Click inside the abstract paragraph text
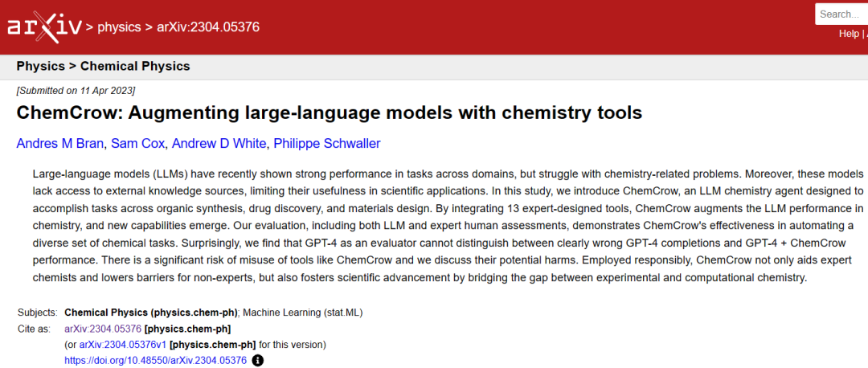 pyautogui.click(x=434, y=225)
